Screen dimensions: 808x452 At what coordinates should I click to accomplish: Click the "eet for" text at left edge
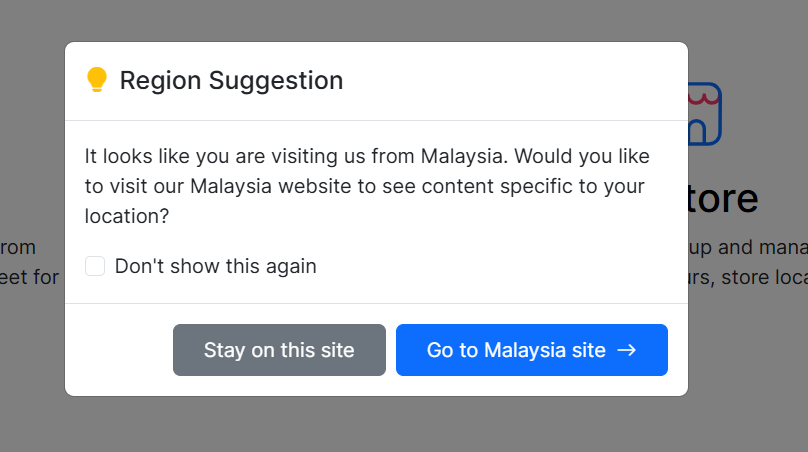(x=29, y=277)
